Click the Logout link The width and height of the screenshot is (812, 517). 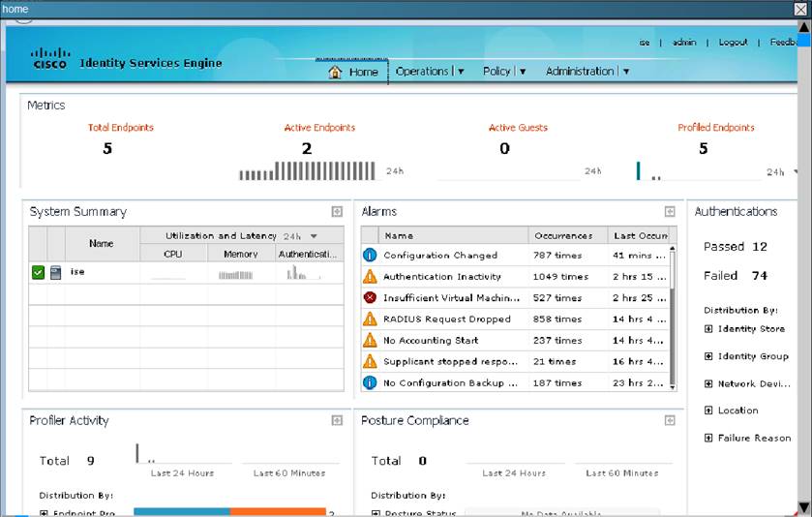[x=733, y=43]
